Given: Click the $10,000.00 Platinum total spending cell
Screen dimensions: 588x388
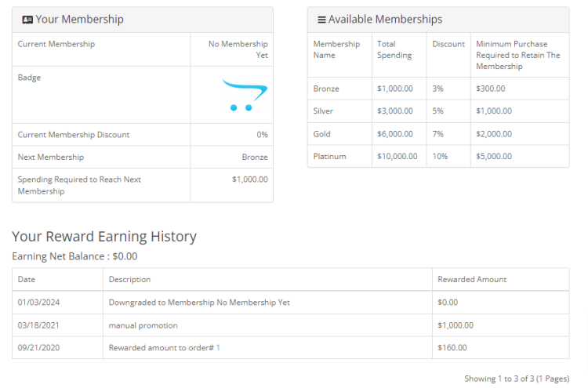Looking at the screenshot, I should tap(397, 157).
